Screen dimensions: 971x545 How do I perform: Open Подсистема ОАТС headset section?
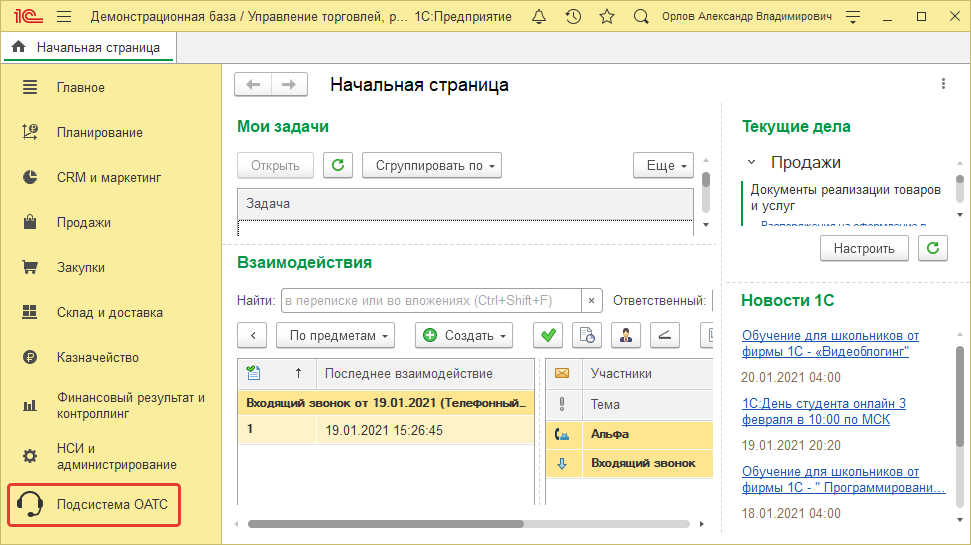click(95, 505)
